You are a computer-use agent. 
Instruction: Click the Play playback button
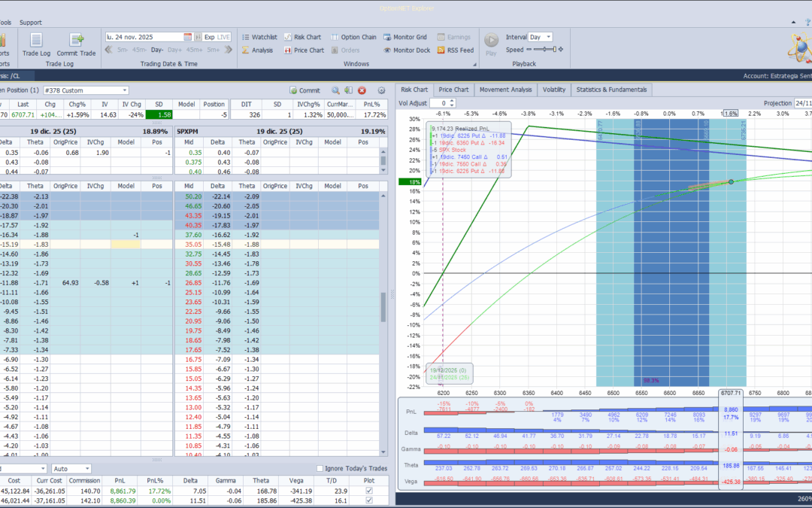pyautogui.click(x=491, y=44)
